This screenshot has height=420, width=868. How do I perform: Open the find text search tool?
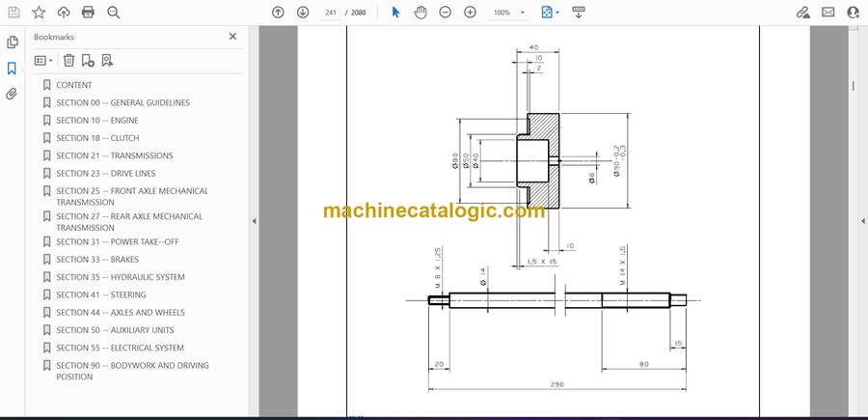click(x=114, y=13)
